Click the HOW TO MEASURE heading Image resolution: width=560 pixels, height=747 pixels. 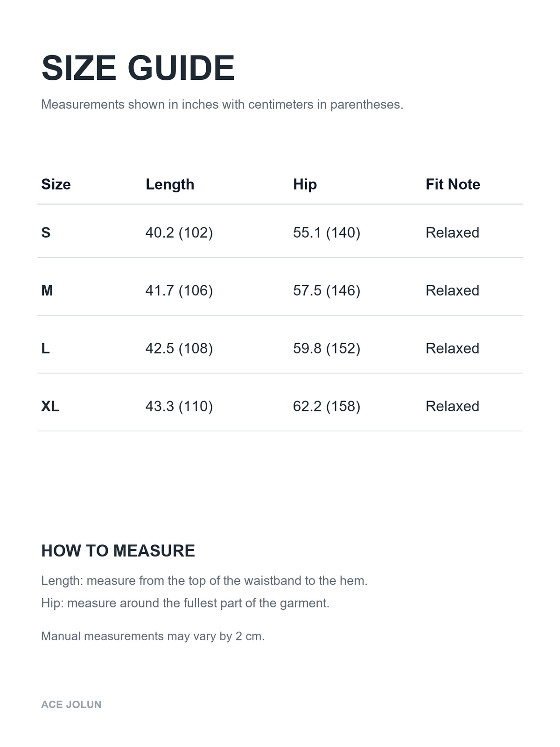point(118,551)
